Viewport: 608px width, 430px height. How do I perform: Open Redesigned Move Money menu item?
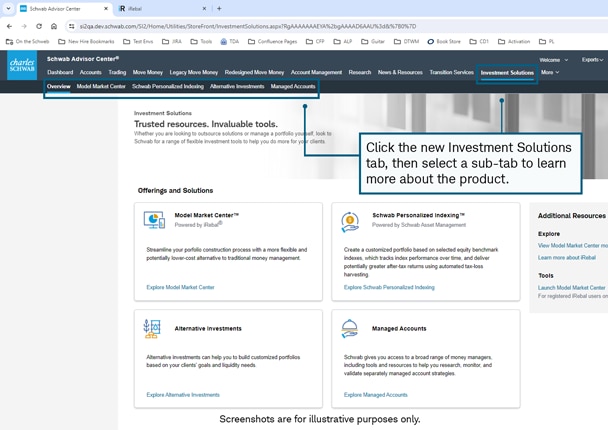[254, 73]
